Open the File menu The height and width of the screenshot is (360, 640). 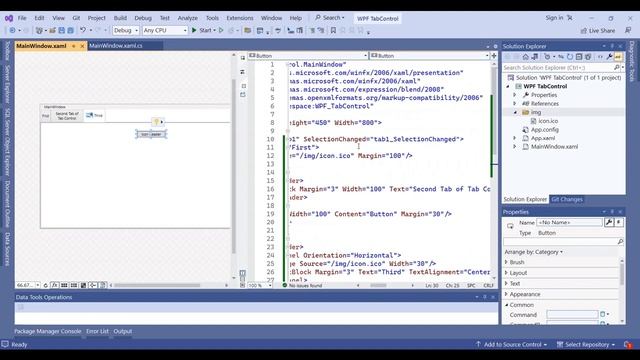click(22, 18)
